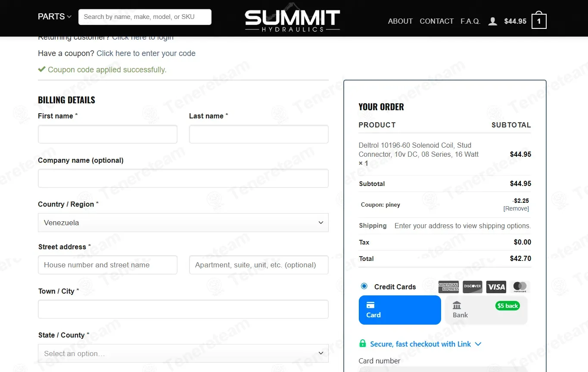Click the First name input field
The image size is (588, 372).
tap(107, 134)
